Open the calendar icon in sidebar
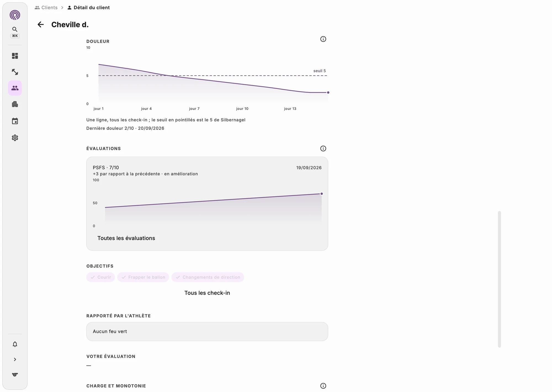 [15, 121]
